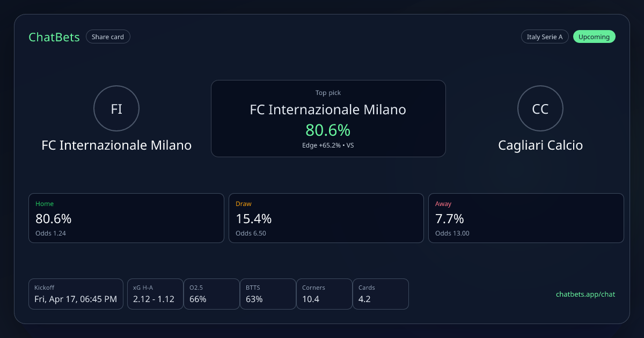Select the Draw 15.4% odds card

click(326, 218)
